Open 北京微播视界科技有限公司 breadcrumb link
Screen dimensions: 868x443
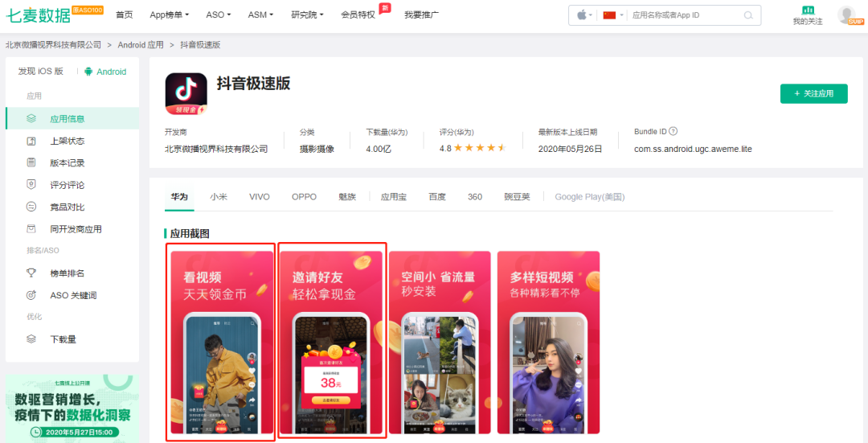[54, 45]
